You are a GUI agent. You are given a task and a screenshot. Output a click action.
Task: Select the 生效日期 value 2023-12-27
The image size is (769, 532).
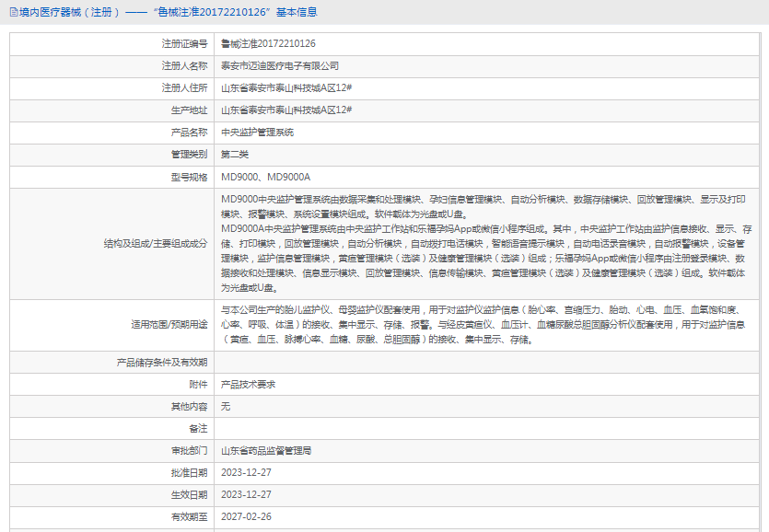pos(246,495)
